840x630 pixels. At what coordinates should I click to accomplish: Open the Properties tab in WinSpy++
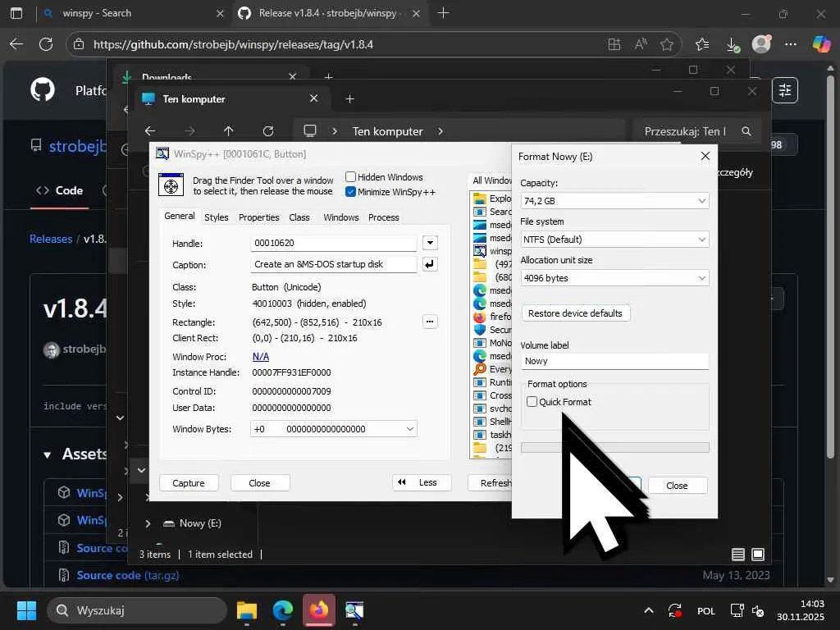pos(258,217)
